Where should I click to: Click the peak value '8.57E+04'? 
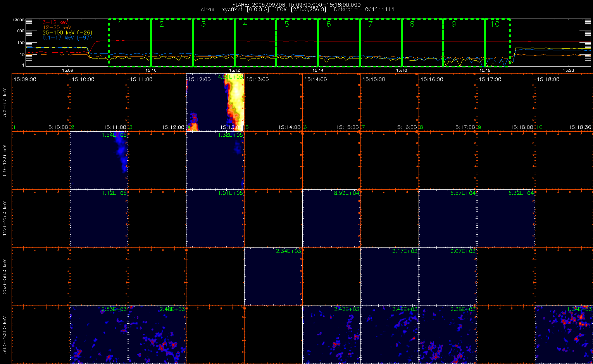click(463, 193)
